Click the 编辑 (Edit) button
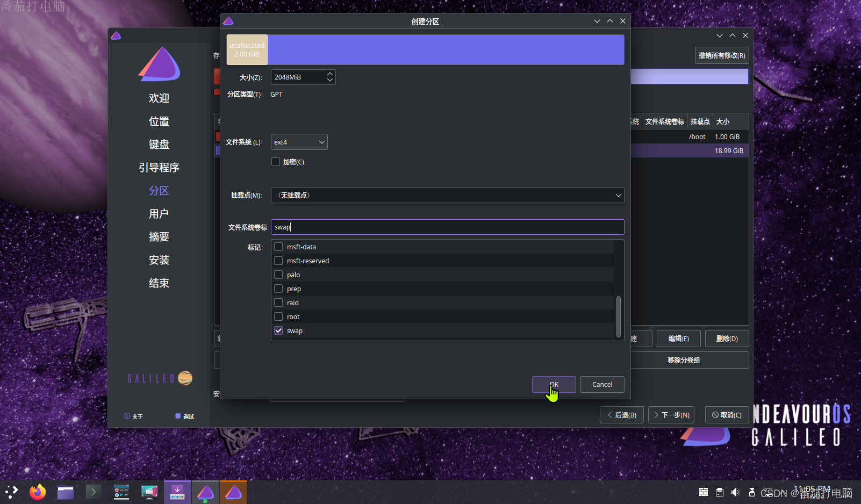Viewport: 861px width, 504px height. pyautogui.click(x=678, y=339)
